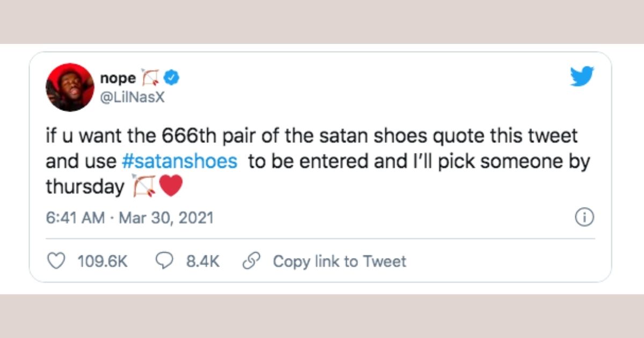644x338 pixels.
Task: Click the 8.4K replies count
Action: click(x=202, y=261)
